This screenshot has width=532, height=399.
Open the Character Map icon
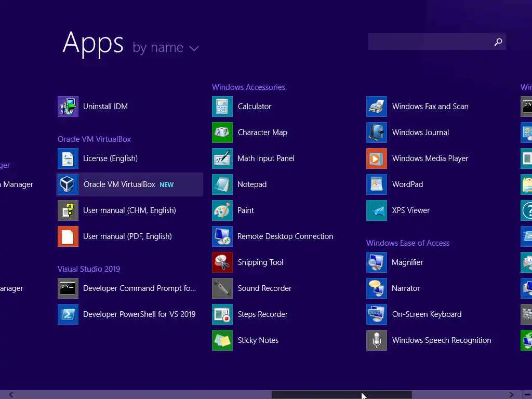(222, 132)
